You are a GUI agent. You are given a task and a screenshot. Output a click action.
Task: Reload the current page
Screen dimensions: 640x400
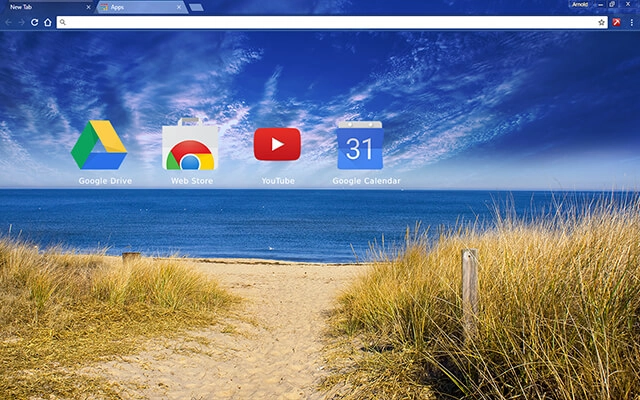35,22
